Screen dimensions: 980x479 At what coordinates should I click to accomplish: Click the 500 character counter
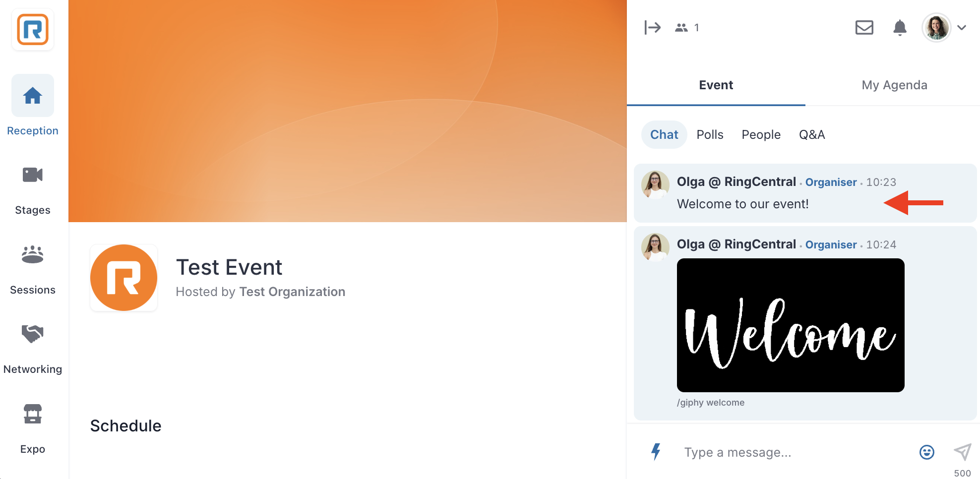click(x=962, y=473)
